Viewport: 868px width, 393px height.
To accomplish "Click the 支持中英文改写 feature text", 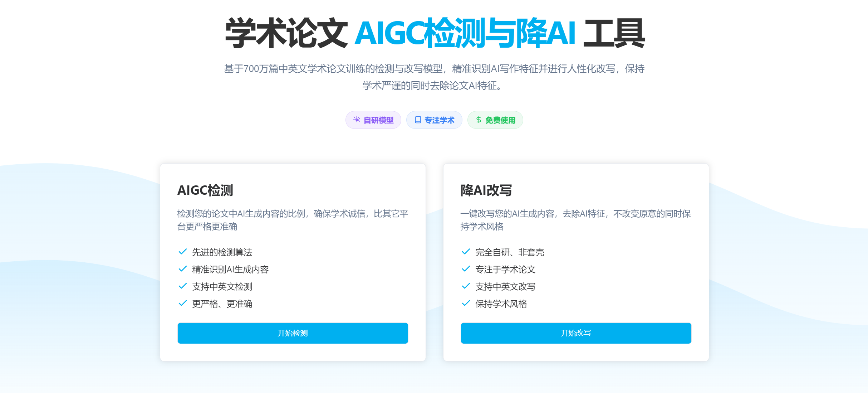I will pyautogui.click(x=505, y=287).
